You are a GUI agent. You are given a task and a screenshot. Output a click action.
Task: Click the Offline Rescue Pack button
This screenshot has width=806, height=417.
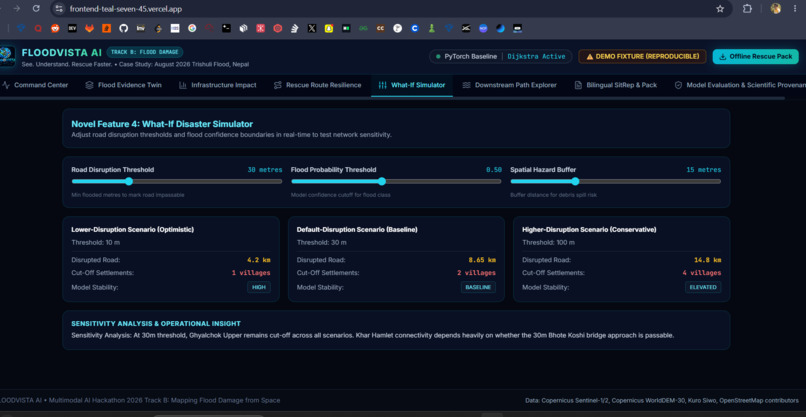(756, 57)
